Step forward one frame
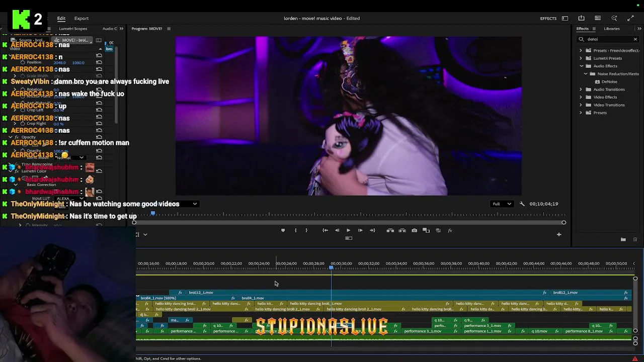644x362 pixels. click(360, 230)
